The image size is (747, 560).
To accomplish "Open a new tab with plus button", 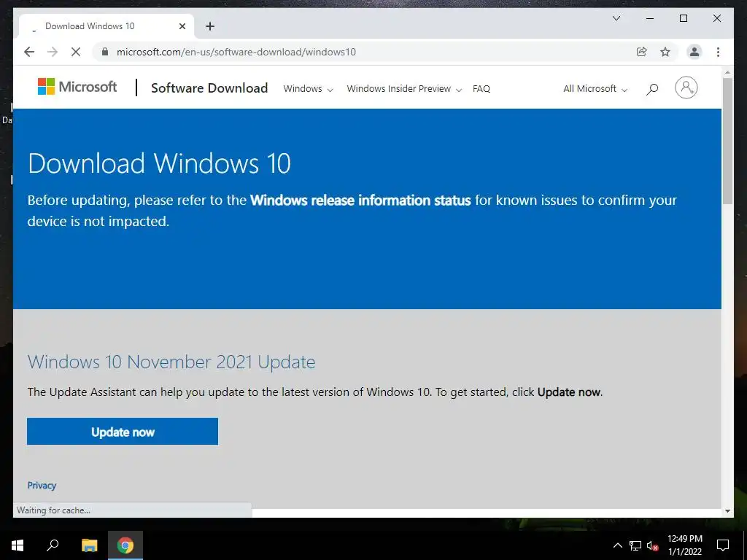I will (x=210, y=26).
